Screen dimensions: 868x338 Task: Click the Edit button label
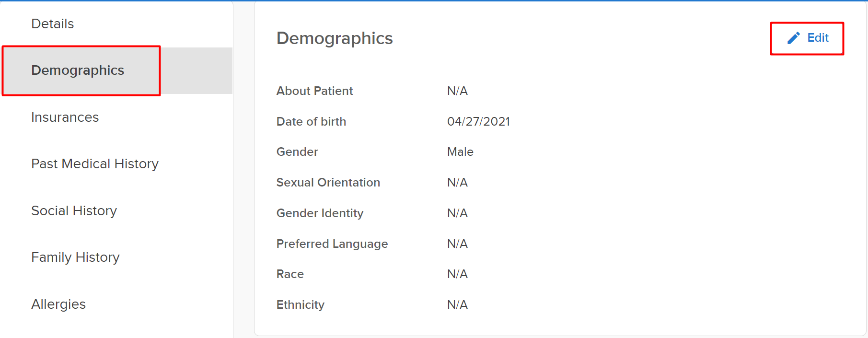pyautogui.click(x=818, y=38)
